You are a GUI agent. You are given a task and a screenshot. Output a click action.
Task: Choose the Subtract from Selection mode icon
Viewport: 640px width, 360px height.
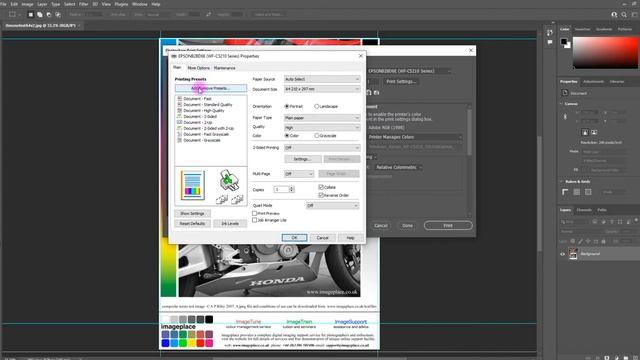click(x=49, y=14)
